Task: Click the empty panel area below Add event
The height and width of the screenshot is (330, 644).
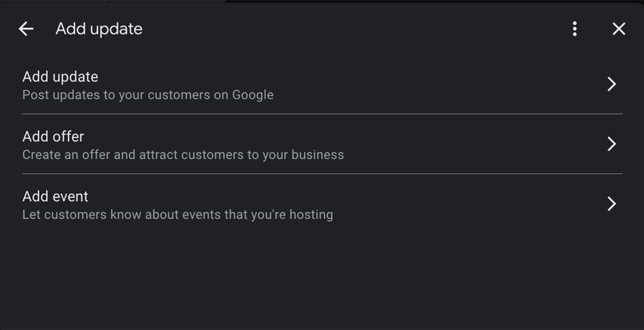Action: [x=322, y=279]
